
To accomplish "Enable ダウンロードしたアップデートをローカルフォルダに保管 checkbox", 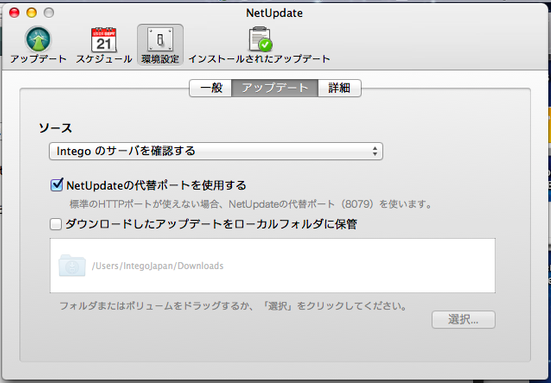I will (x=56, y=224).
